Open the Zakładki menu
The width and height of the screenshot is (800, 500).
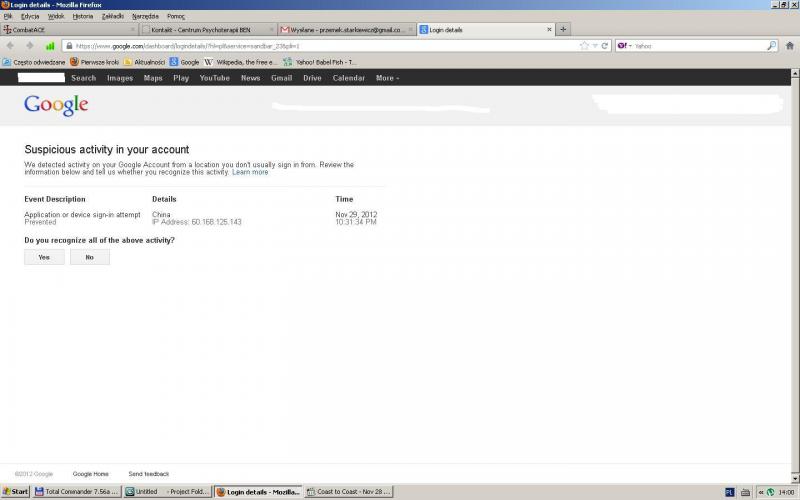[113, 16]
